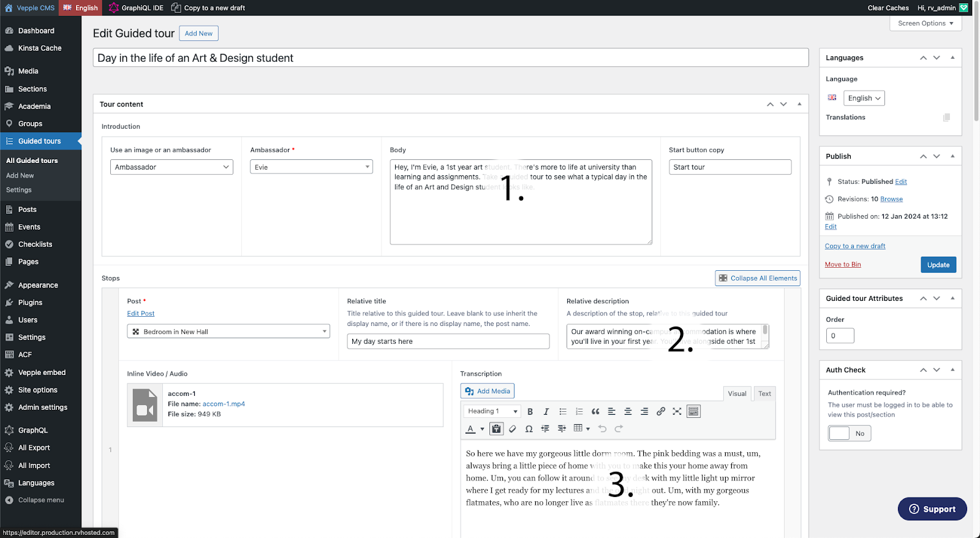Edit the published Status
Screen dimensions: 980x538
901,182
